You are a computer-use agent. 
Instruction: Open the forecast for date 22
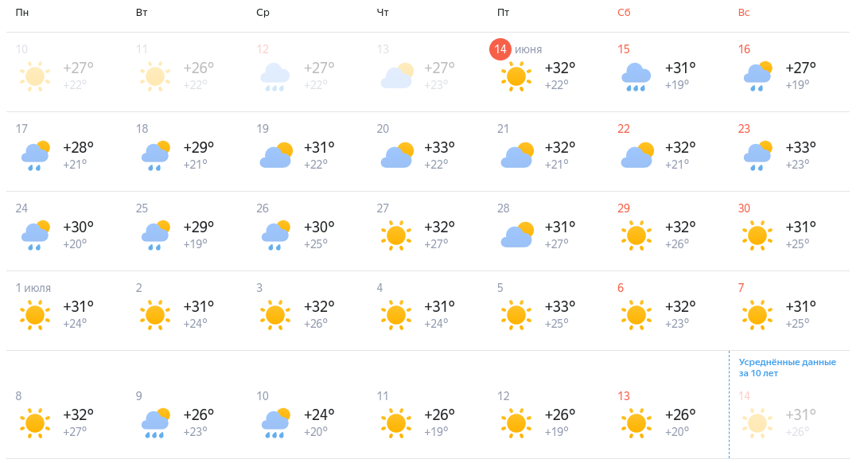click(x=623, y=129)
